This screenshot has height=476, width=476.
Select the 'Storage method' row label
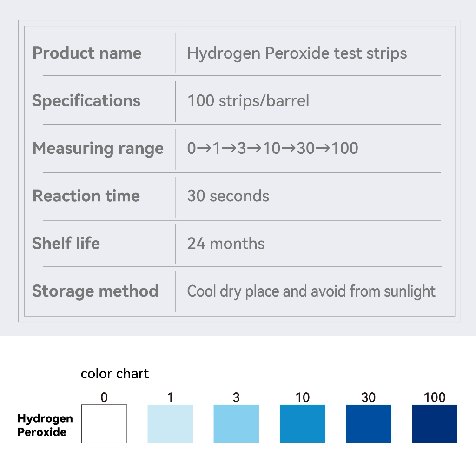tap(95, 291)
